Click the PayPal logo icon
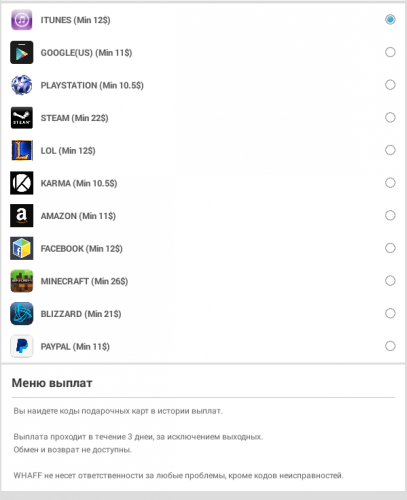This screenshot has width=407, height=500. point(22,346)
